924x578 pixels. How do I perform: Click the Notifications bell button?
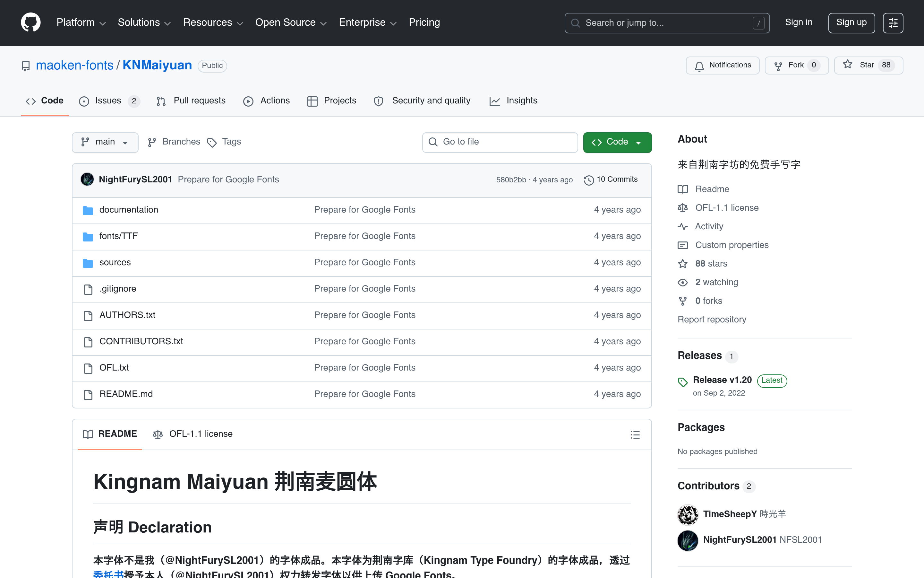tap(723, 66)
